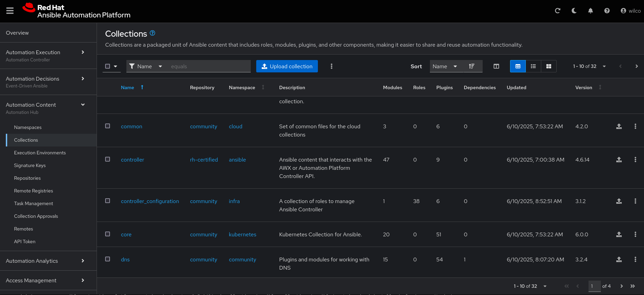Switch to list view layout
Screen dimensions: 644x295
tap(533, 66)
